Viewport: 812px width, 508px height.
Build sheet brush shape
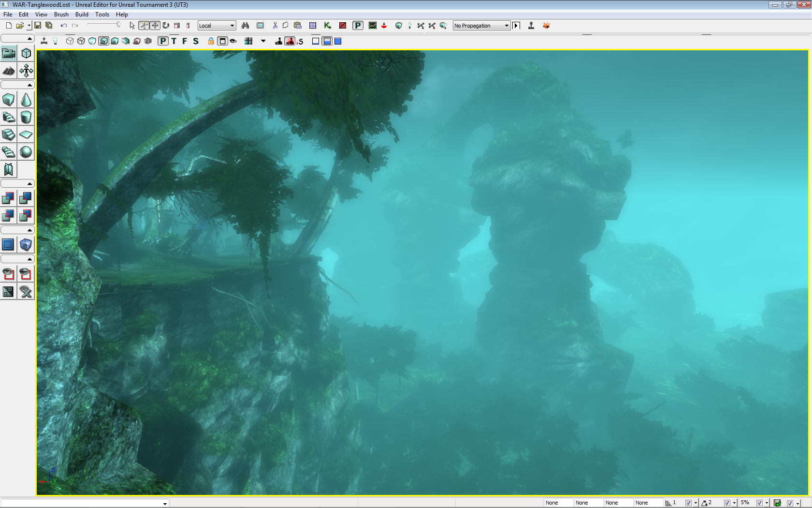(x=26, y=134)
